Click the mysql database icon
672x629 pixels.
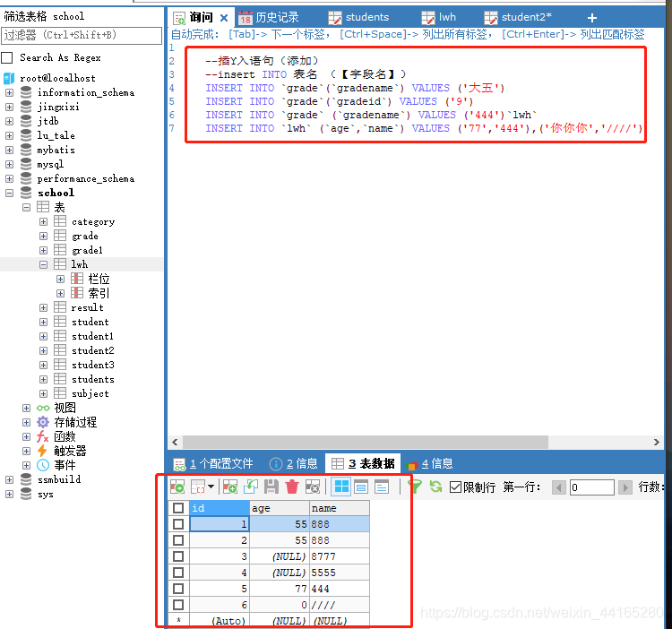point(26,164)
